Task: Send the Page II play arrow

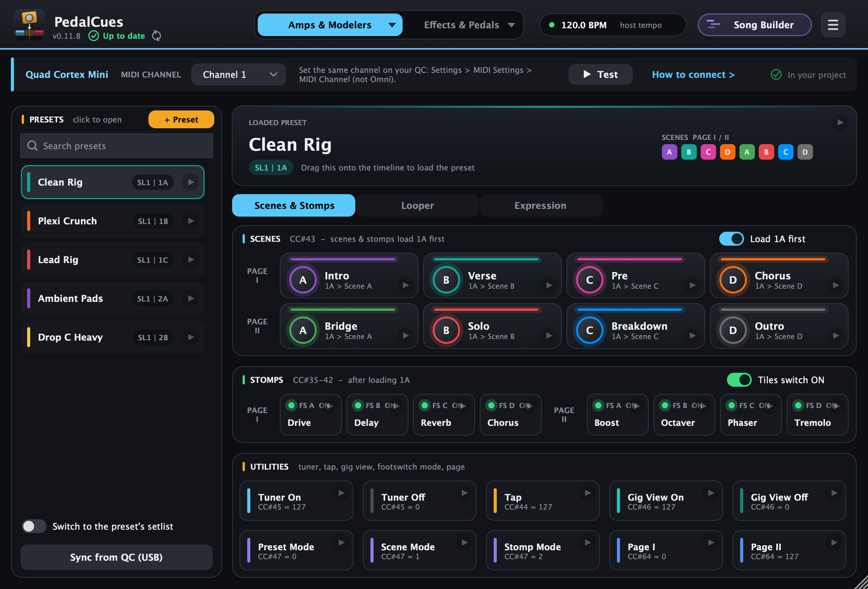Action: [x=834, y=542]
